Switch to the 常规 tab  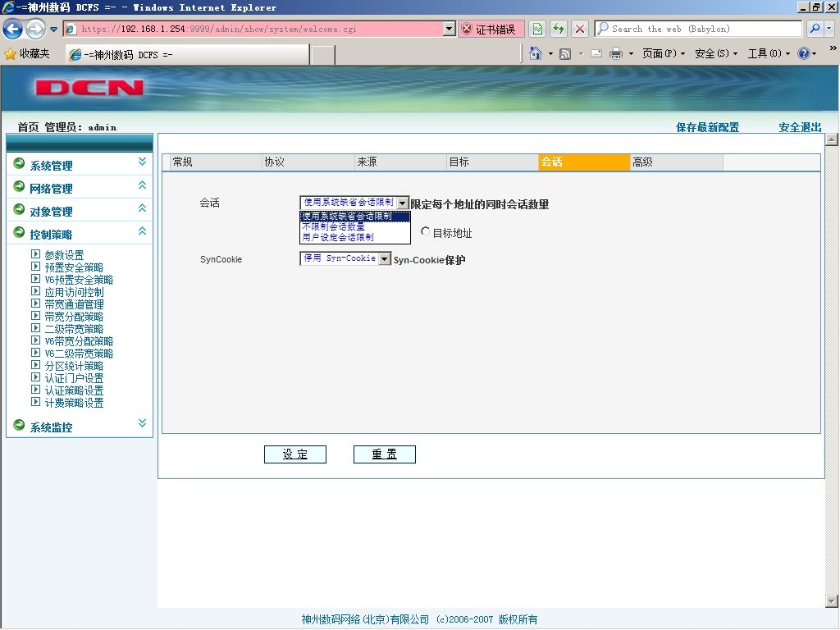click(x=216, y=162)
